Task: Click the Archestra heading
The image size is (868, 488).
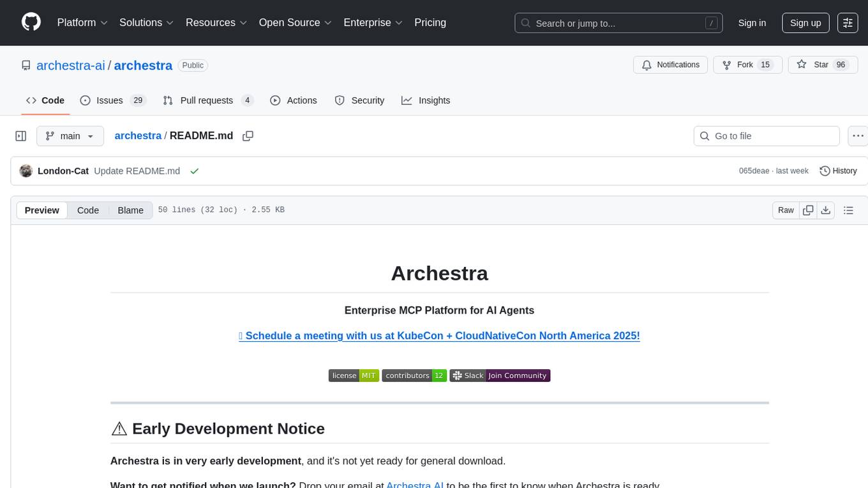Action: pyautogui.click(x=439, y=273)
